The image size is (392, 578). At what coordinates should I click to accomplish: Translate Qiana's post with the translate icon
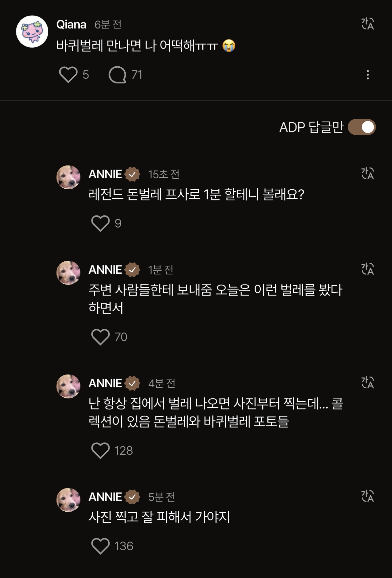click(368, 24)
